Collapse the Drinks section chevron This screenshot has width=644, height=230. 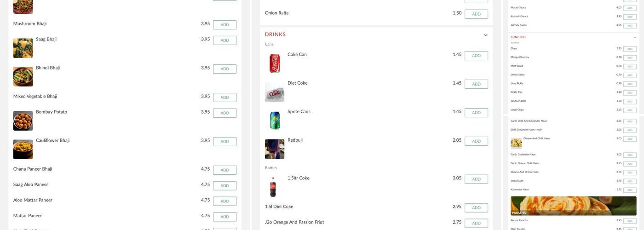[486, 35]
